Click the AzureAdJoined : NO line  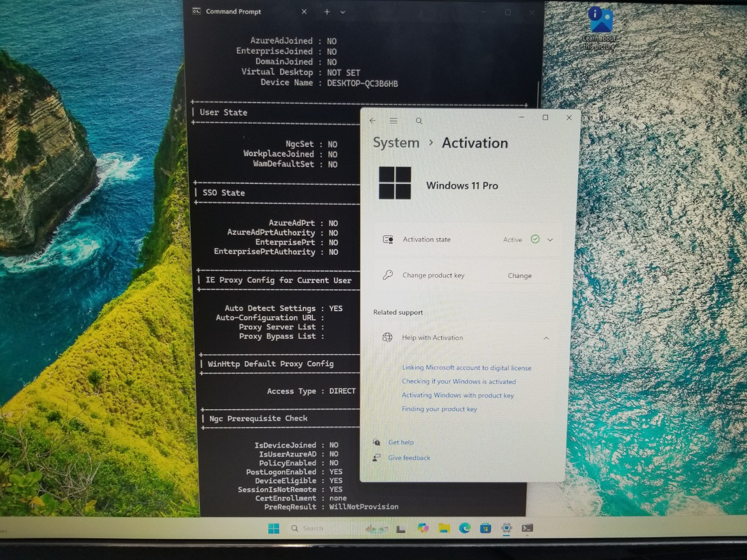[293, 41]
